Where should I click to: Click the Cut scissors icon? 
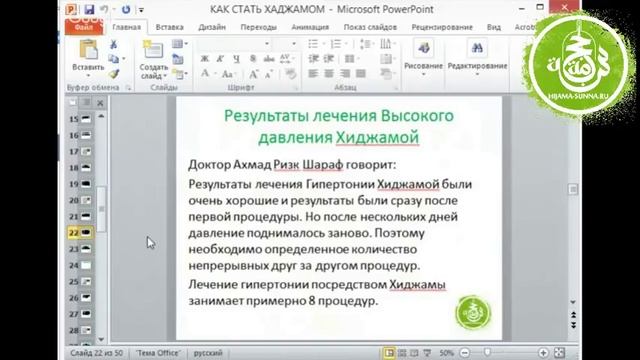(x=113, y=44)
